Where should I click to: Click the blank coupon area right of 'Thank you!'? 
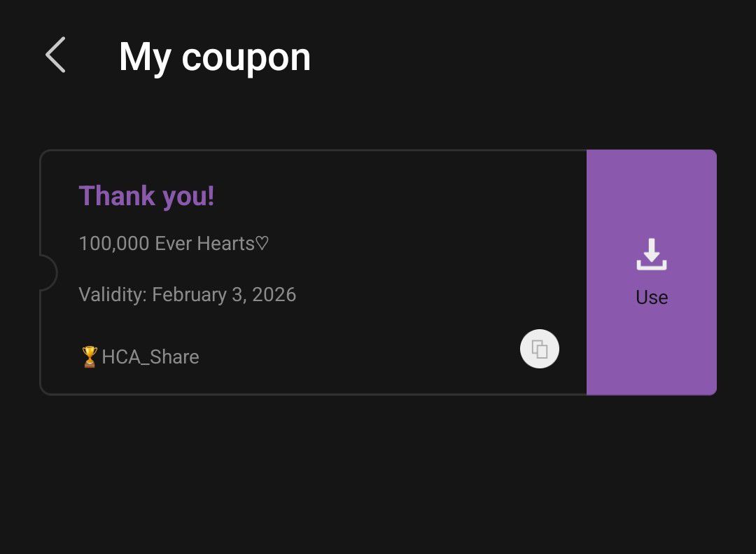click(392, 196)
